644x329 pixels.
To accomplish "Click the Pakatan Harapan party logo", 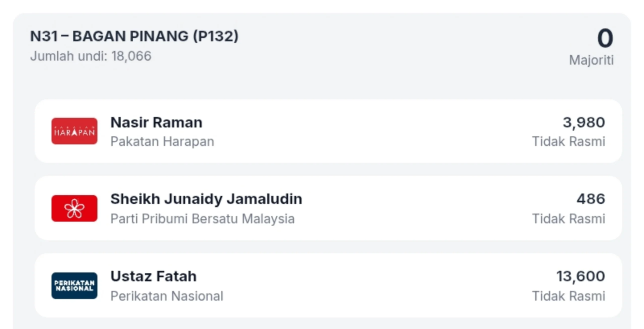I will coord(74,131).
